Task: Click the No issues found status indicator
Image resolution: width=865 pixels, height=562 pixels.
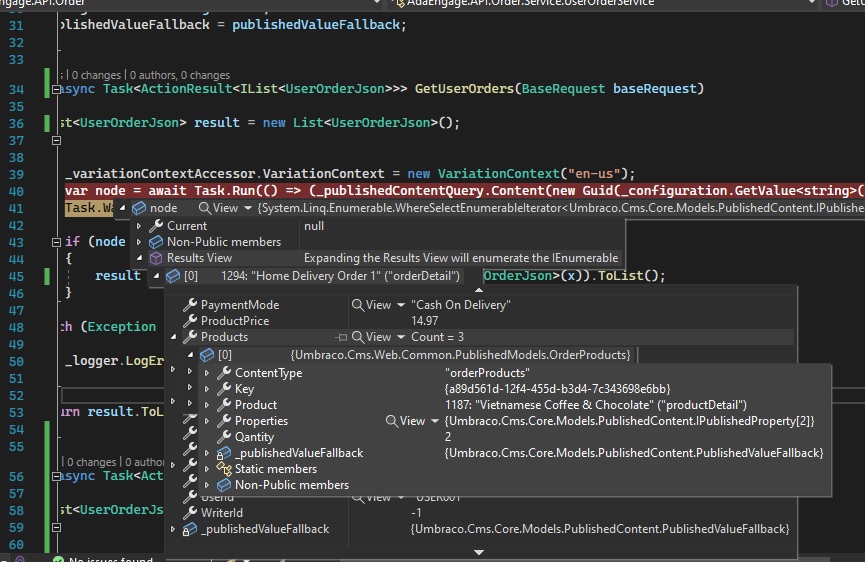Action: (x=105, y=559)
